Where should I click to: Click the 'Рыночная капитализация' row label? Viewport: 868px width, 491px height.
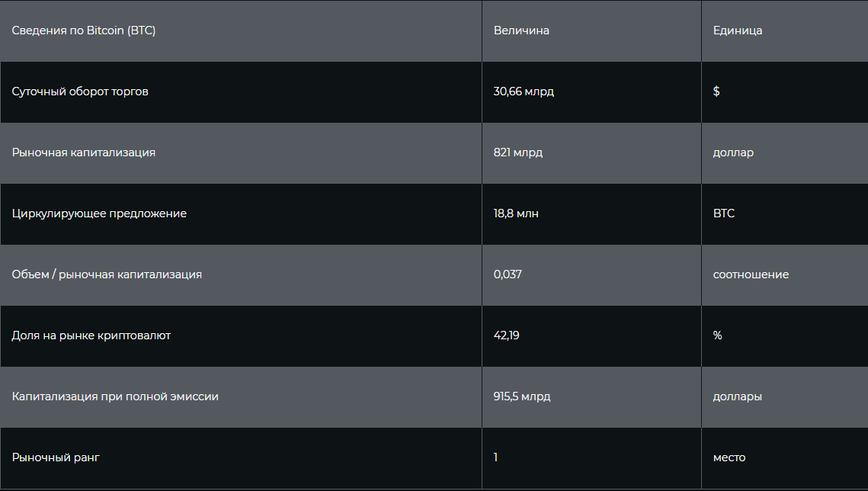(x=84, y=152)
